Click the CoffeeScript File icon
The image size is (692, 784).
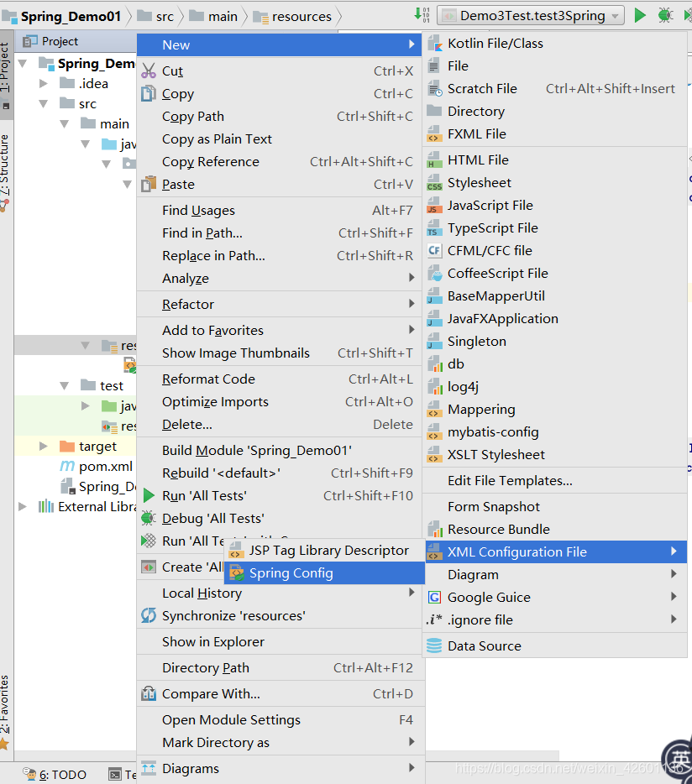tap(435, 274)
